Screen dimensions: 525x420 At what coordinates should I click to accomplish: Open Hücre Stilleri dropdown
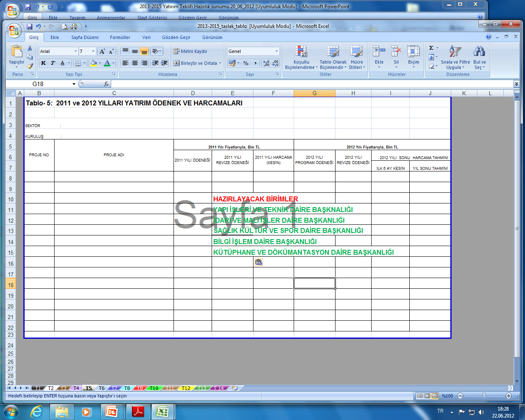pyautogui.click(x=356, y=57)
